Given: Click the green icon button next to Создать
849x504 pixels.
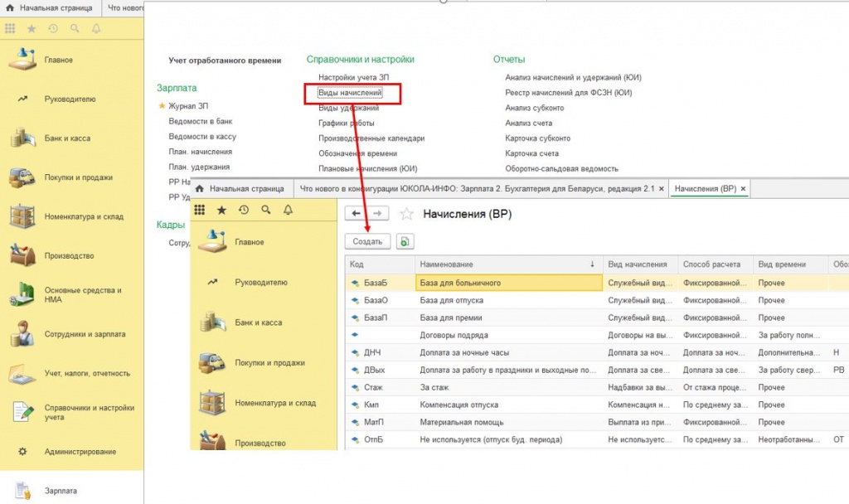Looking at the screenshot, I should point(404,241).
